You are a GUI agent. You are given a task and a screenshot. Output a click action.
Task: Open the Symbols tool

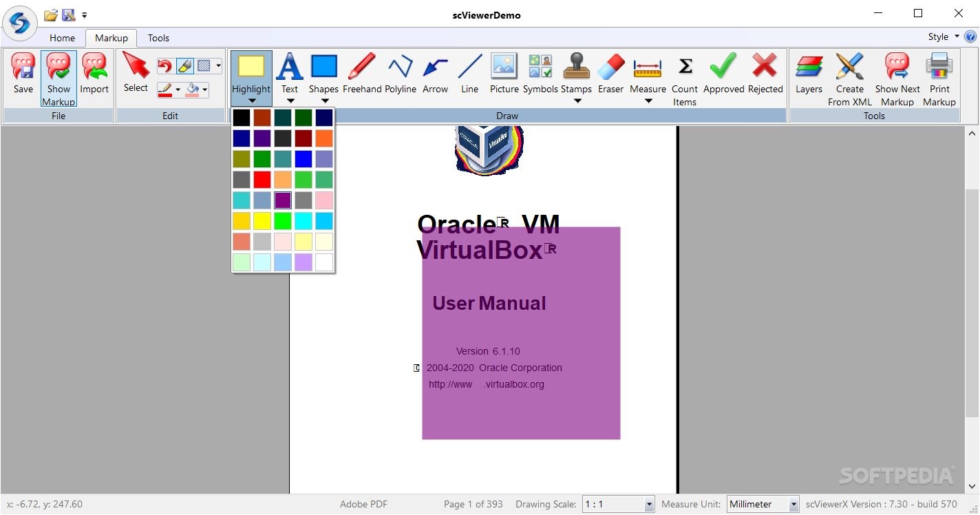pyautogui.click(x=540, y=74)
